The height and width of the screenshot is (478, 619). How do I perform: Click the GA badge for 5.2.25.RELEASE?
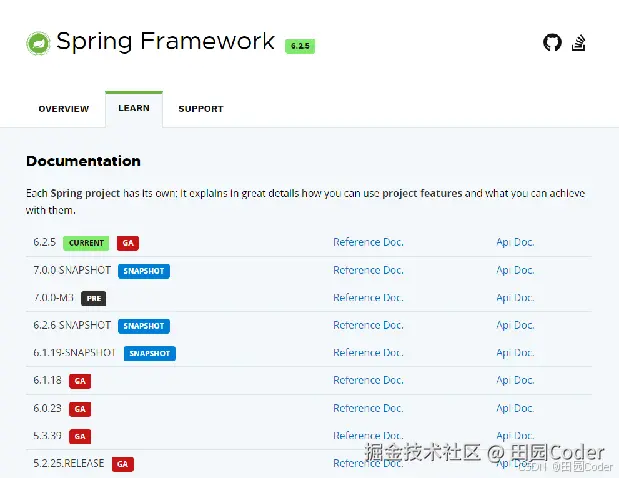tap(123, 464)
